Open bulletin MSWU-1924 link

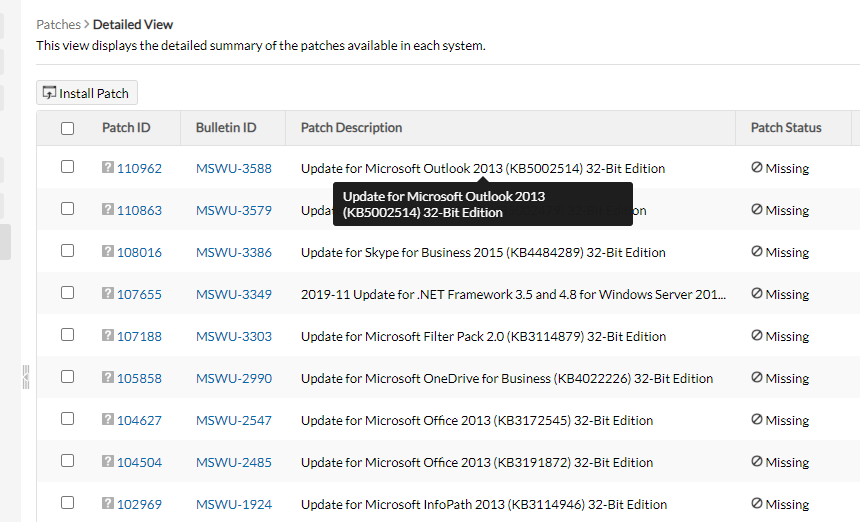click(x=234, y=504)
